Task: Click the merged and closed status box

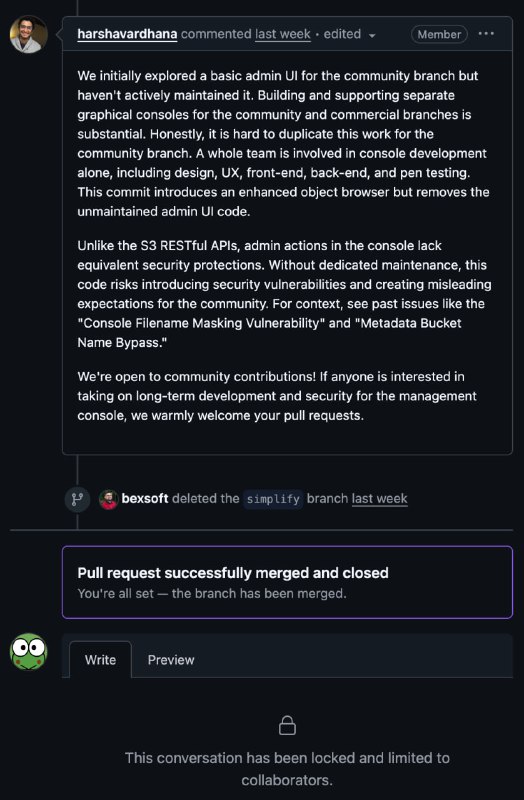Action: (287, 582)
